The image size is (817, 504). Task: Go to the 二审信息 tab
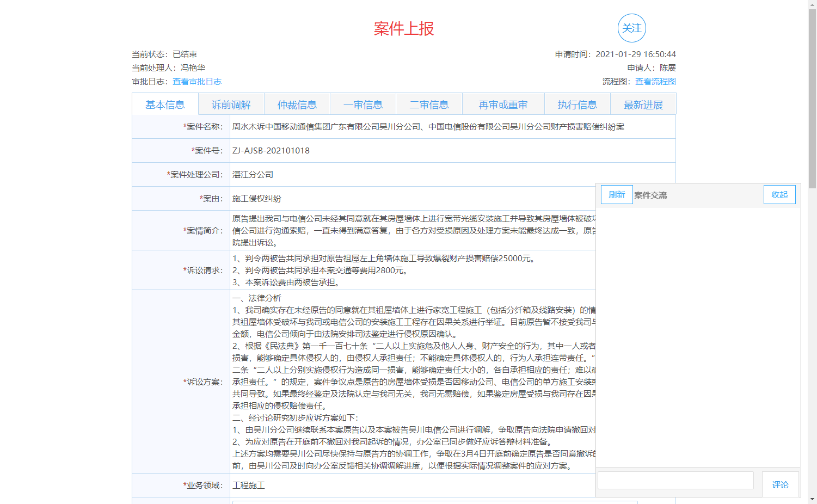coord(429,105)
